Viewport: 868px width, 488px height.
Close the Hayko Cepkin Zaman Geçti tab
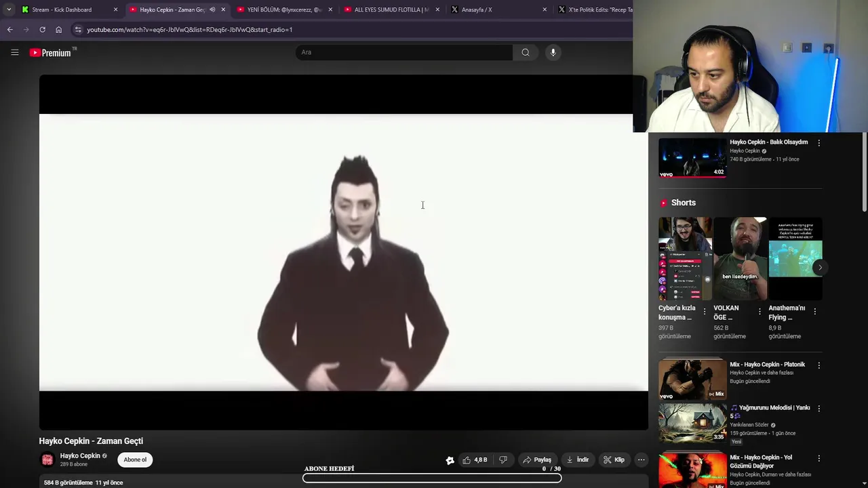(223, 9)
